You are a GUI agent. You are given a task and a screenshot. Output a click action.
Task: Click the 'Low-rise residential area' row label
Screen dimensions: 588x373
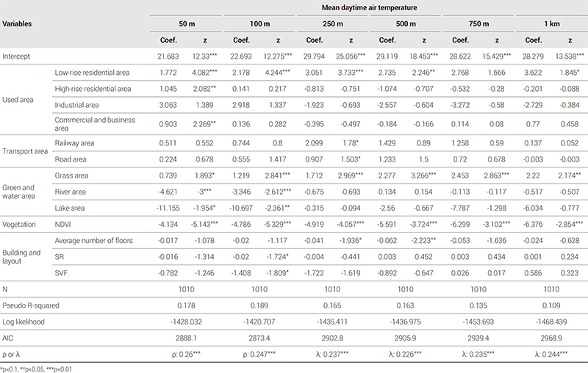(x=93, y=72)
